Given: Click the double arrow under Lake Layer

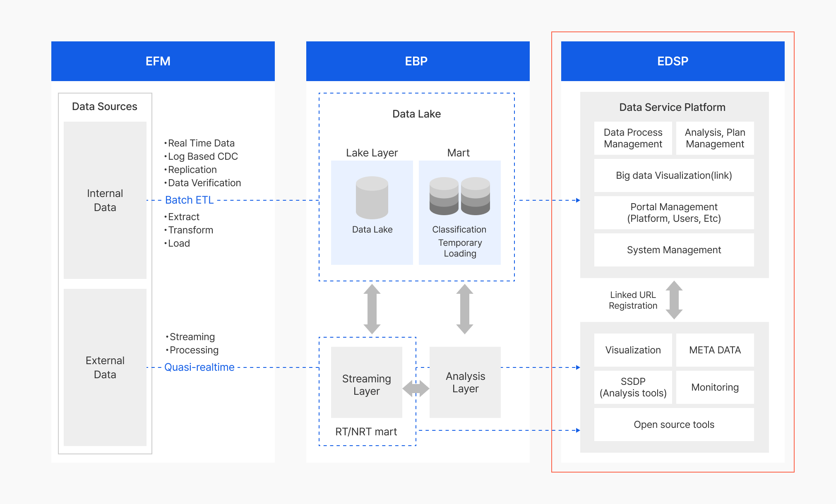Looking at the screenshot, I should click(372, 309).
